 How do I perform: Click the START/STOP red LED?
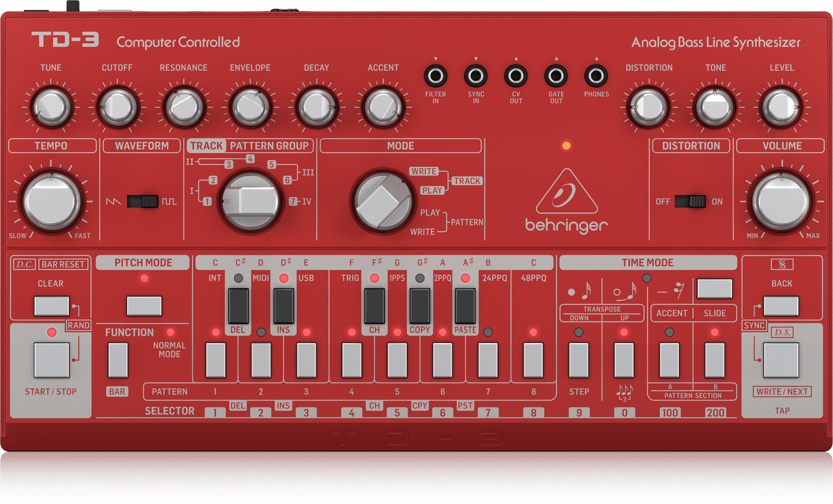click(x=52, y=332)
